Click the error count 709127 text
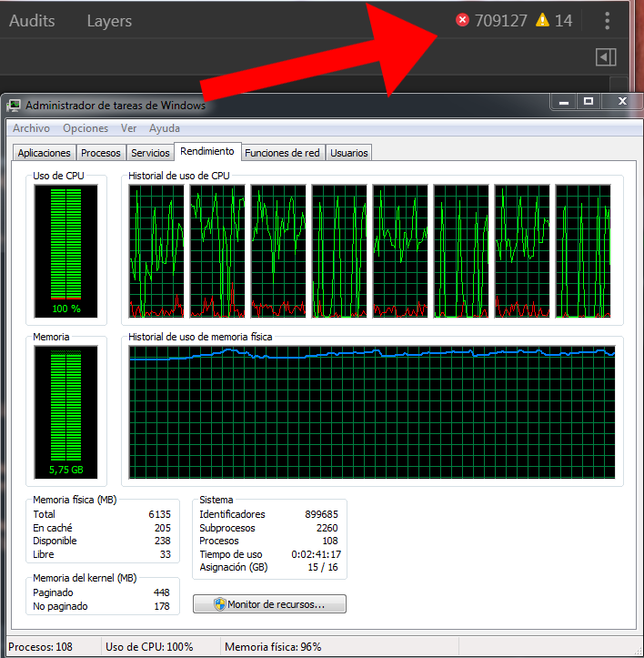The height and width of the screenshot is (658, 644). click(500, 21)
